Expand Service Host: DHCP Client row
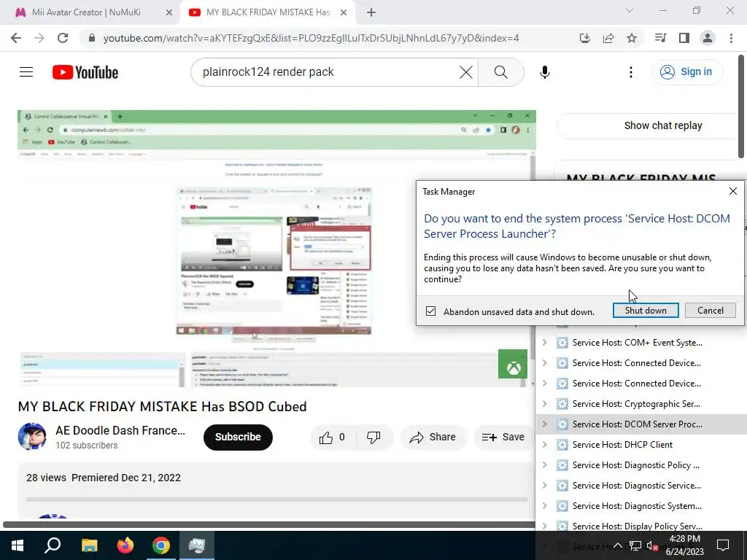The width and height of the screenshot is (747, 560). click(x=544, y=445)
